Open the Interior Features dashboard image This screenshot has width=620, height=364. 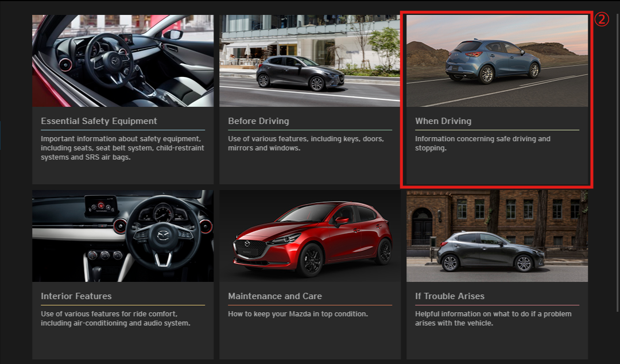[122, 236]
